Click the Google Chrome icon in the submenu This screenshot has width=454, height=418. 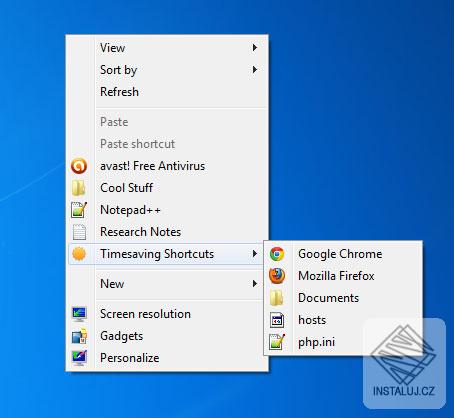[x=277, y=254]
